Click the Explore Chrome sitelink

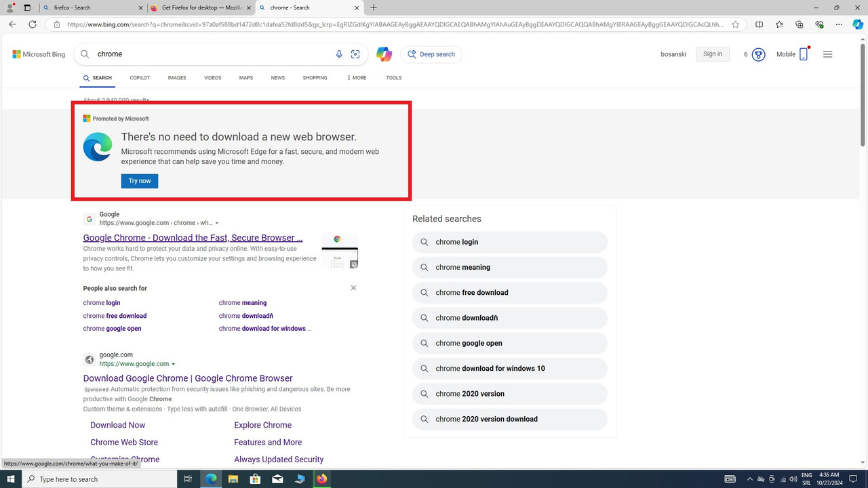coord(263,425)
